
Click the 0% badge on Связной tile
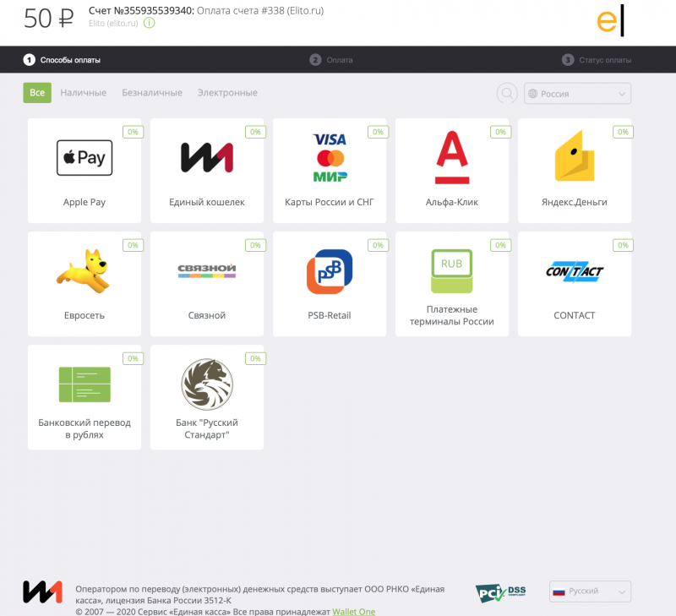256,245
